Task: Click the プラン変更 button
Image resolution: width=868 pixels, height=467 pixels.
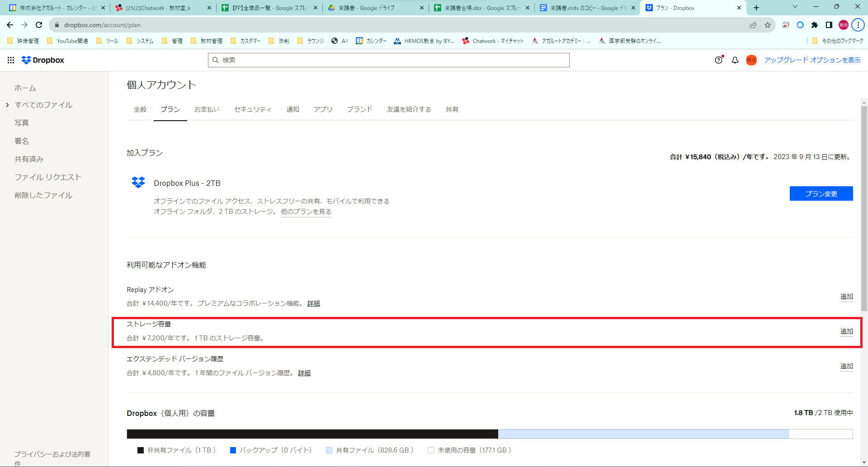Action: (x=821, y=193)
